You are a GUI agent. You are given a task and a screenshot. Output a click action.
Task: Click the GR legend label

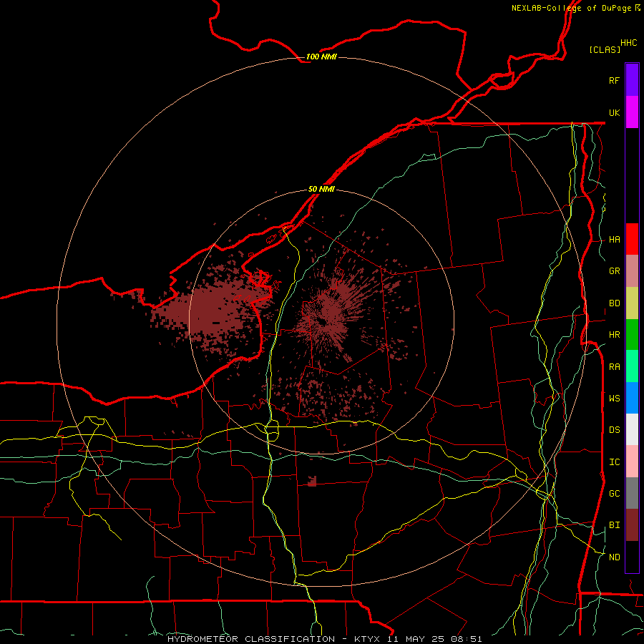pyautogui.click(x=614, y=271)
